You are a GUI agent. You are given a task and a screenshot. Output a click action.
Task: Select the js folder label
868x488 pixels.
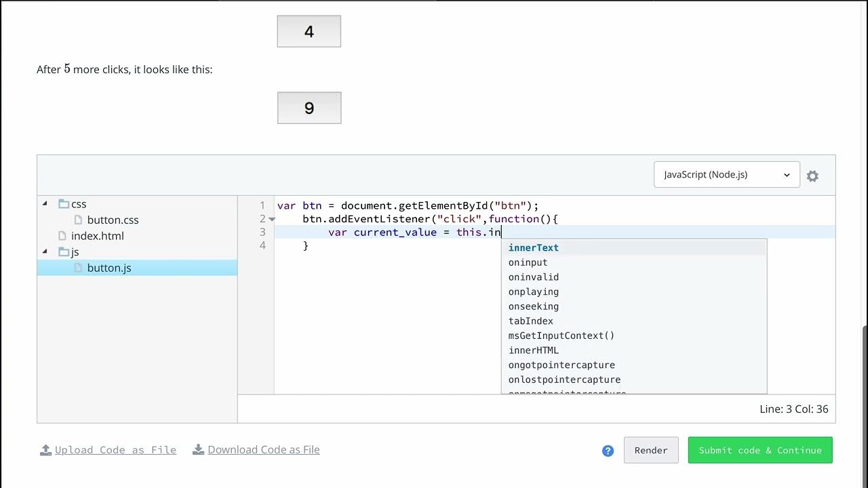click(75, 252)
